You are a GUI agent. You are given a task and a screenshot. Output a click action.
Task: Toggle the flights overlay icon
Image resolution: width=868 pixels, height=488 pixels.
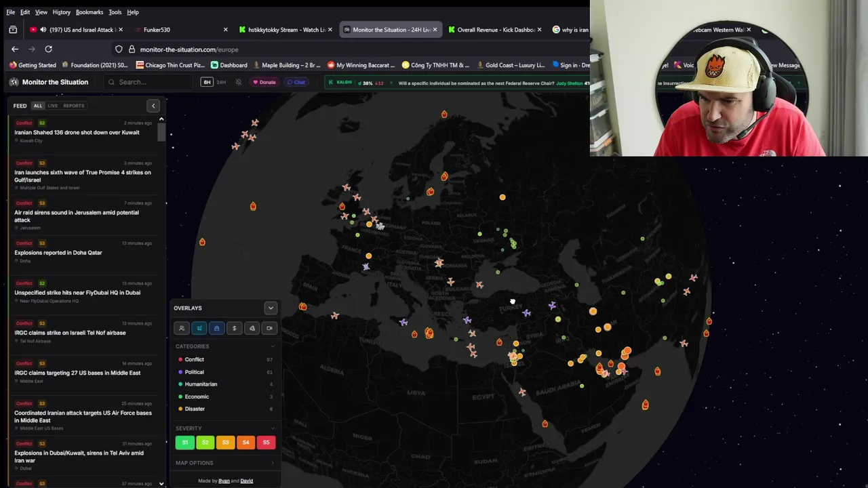point(199,328)
